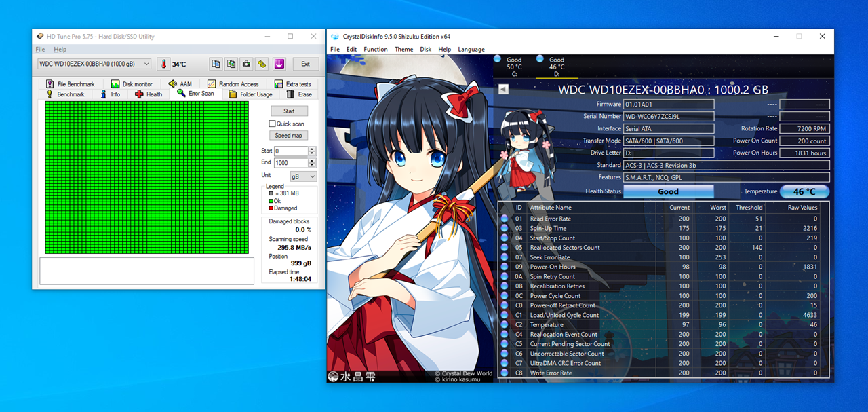Click the Start scan button

289,111
